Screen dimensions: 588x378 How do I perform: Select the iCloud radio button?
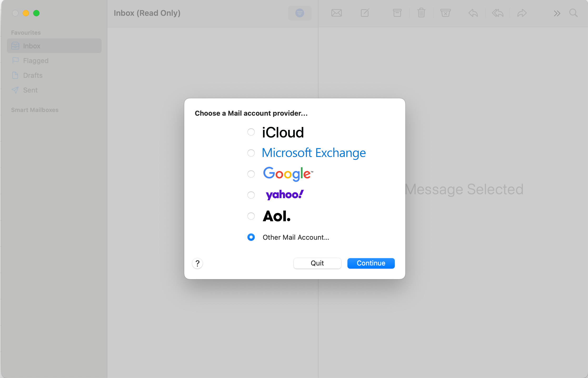point(251,132)
